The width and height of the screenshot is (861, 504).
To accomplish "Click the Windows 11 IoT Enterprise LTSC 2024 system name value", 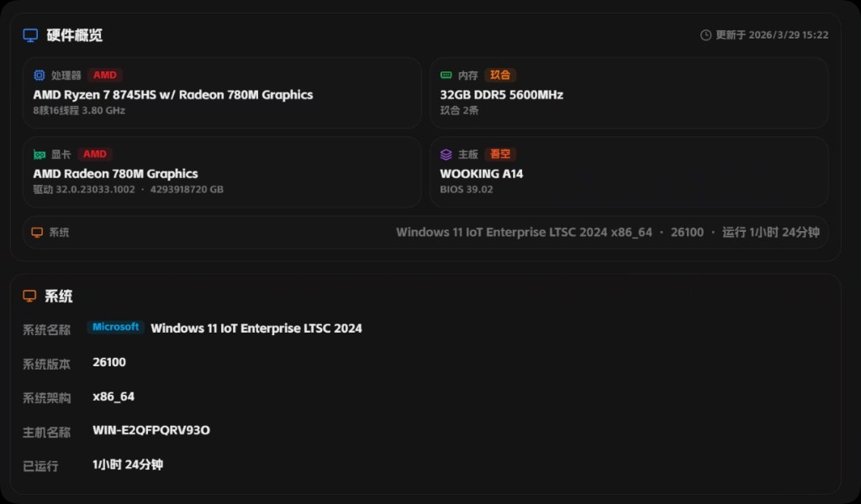I will 256,328.
